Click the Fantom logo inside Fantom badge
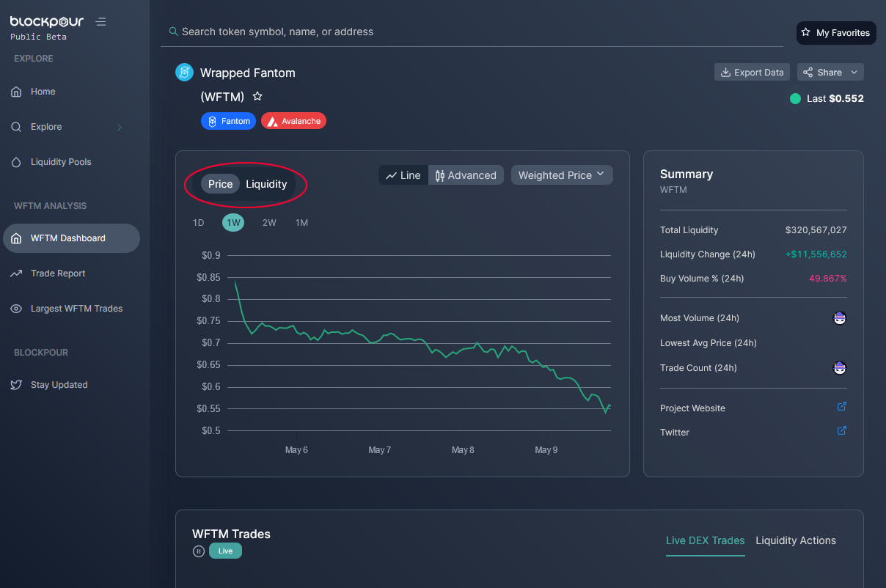 [x=212, y=121]
